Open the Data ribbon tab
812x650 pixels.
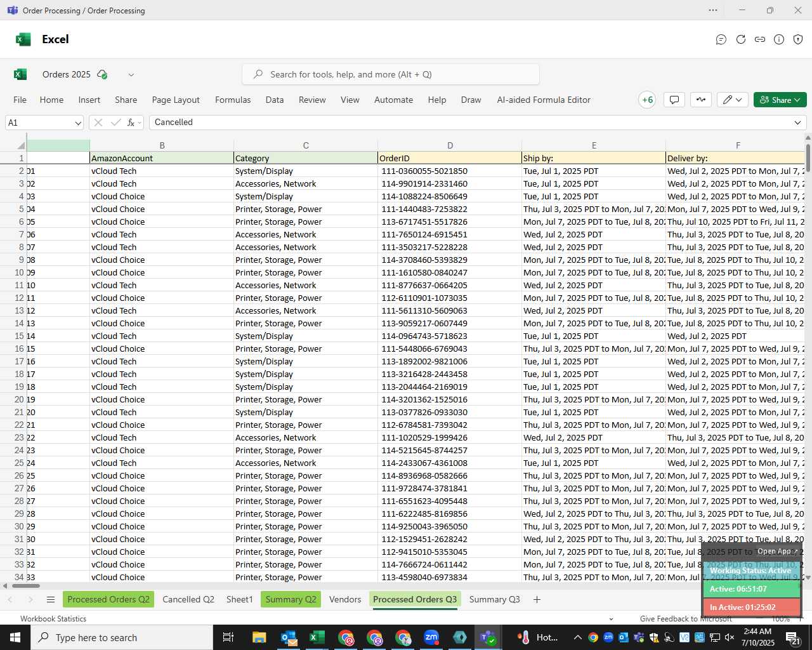(275, 100)
